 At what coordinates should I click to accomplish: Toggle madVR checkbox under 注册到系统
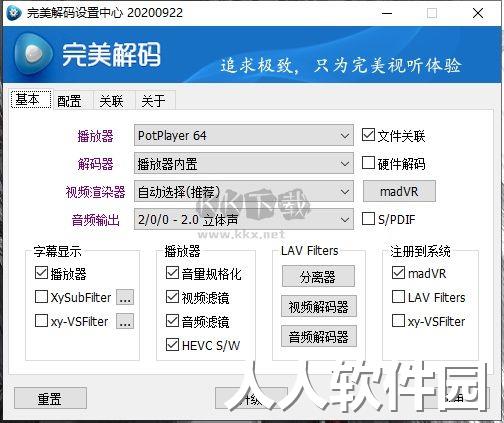coord(398,273)
